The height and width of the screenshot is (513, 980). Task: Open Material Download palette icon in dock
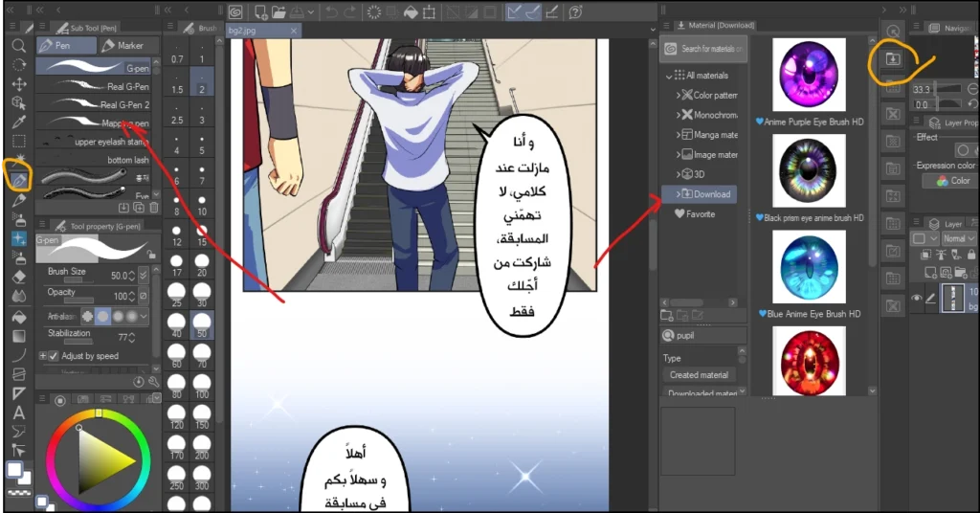(893, 59)
